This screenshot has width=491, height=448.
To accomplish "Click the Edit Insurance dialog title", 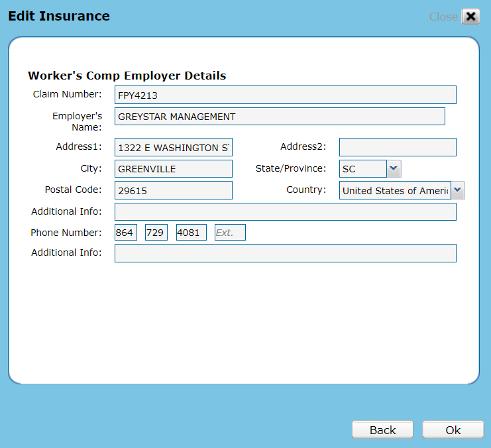I will [59, 16].
